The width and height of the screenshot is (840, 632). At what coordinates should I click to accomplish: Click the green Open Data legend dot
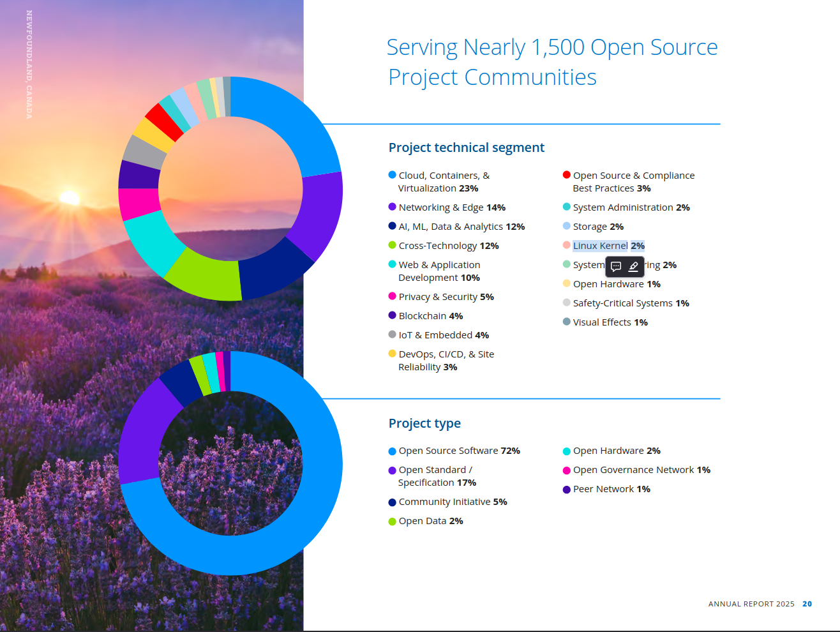click(x=392, y=521)
